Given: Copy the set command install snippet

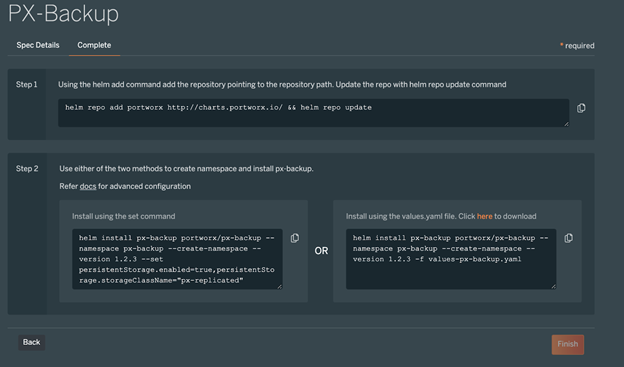Looking at the screenshot, I should click(294, 238).
